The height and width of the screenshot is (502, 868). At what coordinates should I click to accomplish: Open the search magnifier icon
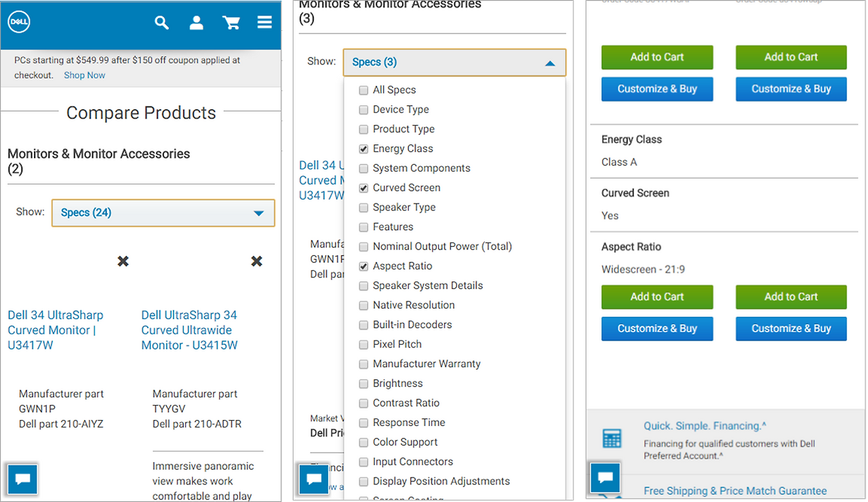pyautogui.click(x=161, y=23)
